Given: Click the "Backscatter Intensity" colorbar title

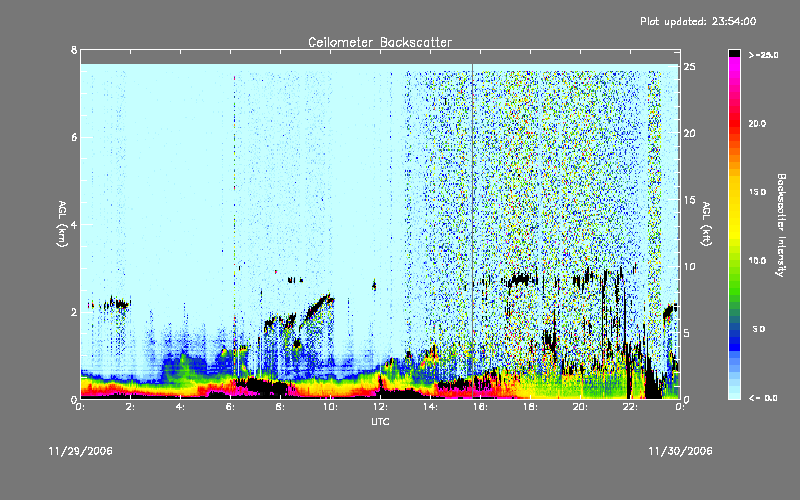Looking at the screenshot, I should coord(781,225).
